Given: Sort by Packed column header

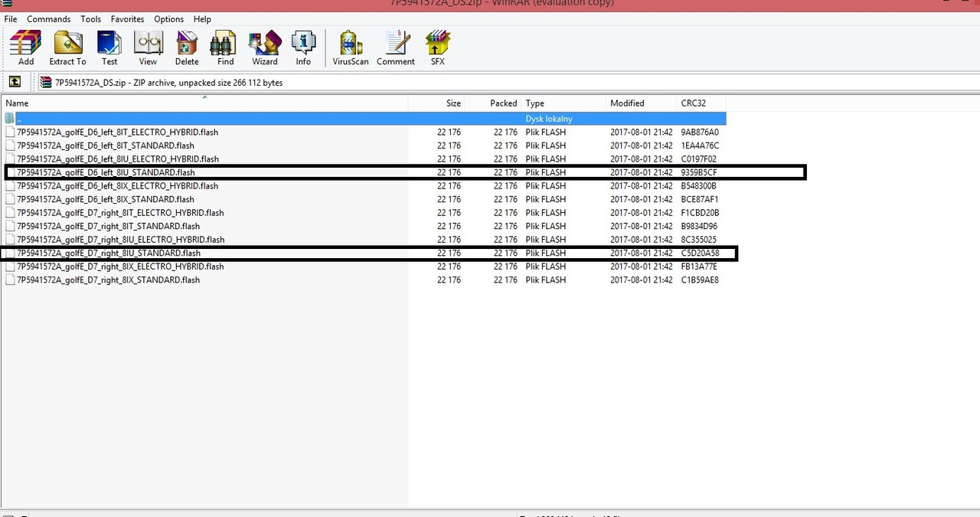Looking at the screenshot, I should tap(494, 103).
